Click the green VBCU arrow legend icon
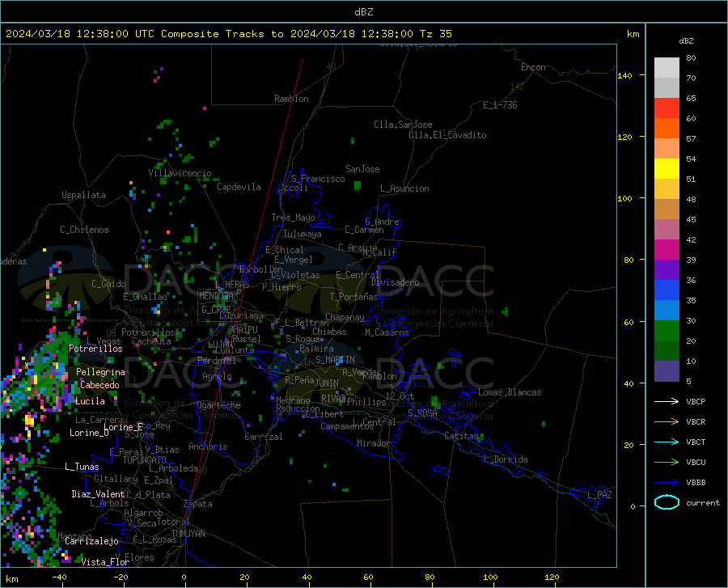The height and width of the screenshot is (588, 728). tap(667, 463)
